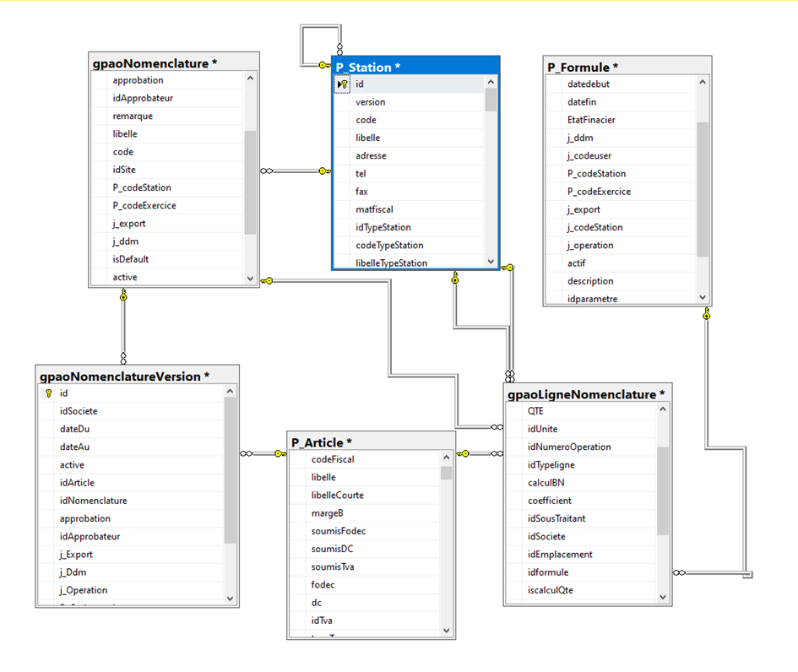
Task: Click the key endpoint beneath the gpaoNomenclature table
Action: [x=123, y=295]
